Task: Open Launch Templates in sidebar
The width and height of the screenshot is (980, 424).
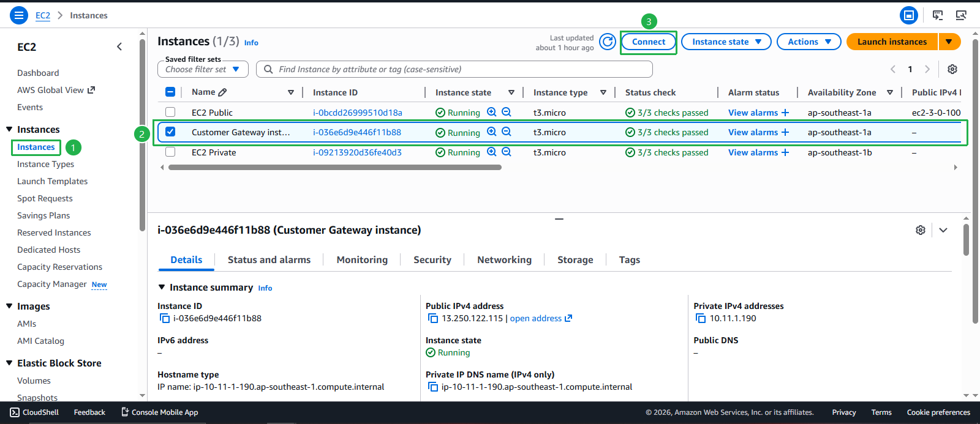Action: [53, 181]
